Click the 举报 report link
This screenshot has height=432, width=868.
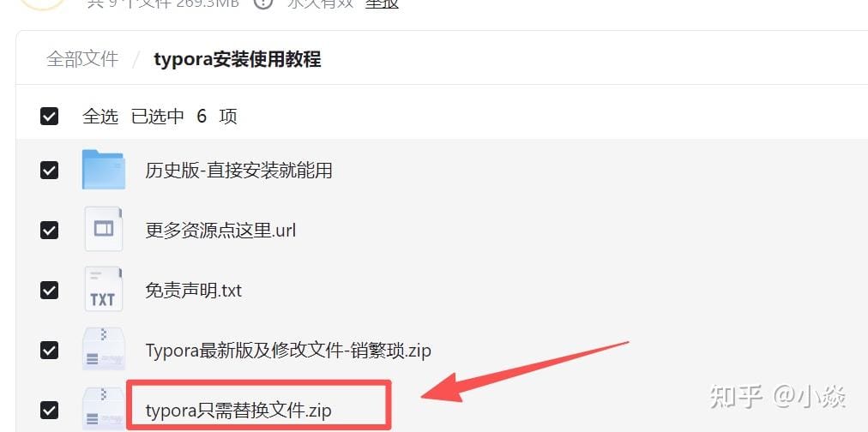[x=382, y=3]
